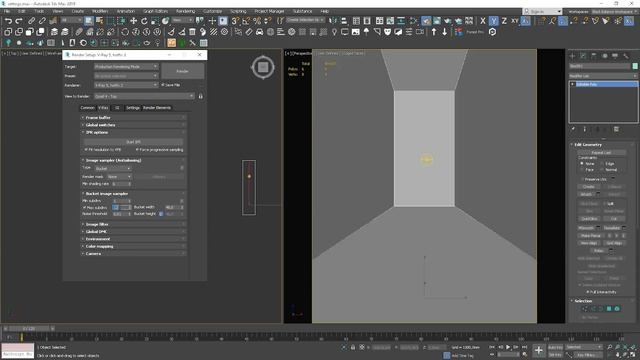
Task: Restrict transform to Y axis
Action: click(493, 21)
